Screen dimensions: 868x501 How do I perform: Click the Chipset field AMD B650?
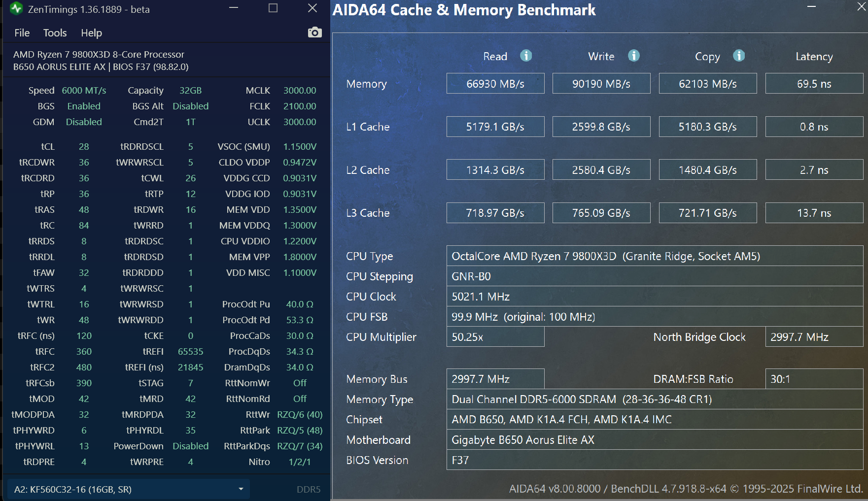point(655,419)
